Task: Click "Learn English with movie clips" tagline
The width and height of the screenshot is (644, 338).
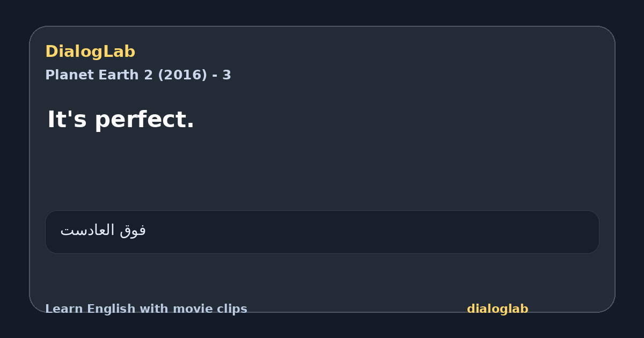Action: coord(146,309)
